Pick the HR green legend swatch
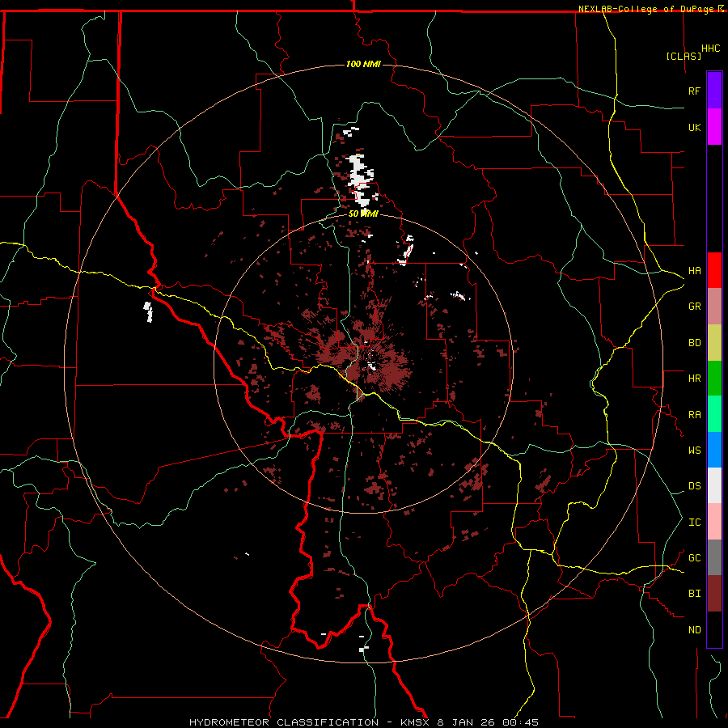Screen dimensions: 728x728 [714, 379]
